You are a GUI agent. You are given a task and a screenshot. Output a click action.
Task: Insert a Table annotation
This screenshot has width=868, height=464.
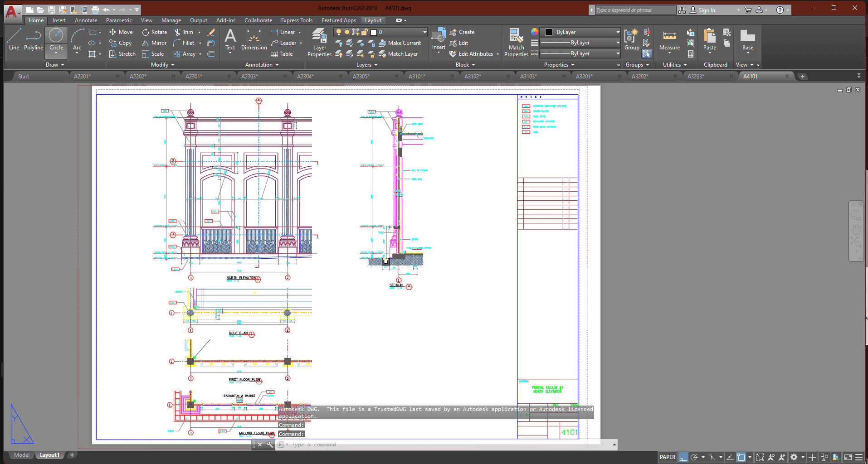click(x=282, y=54)
